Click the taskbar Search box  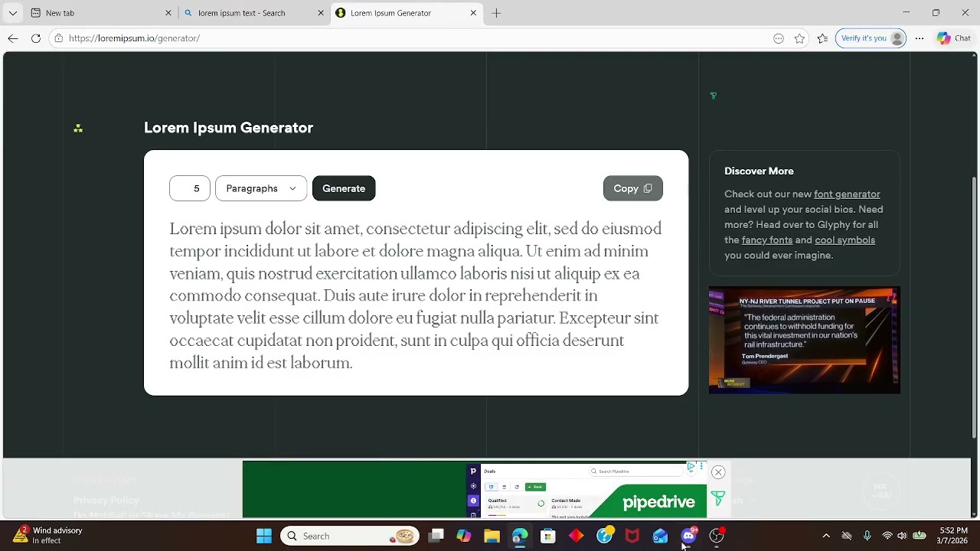tap(350, 536)
